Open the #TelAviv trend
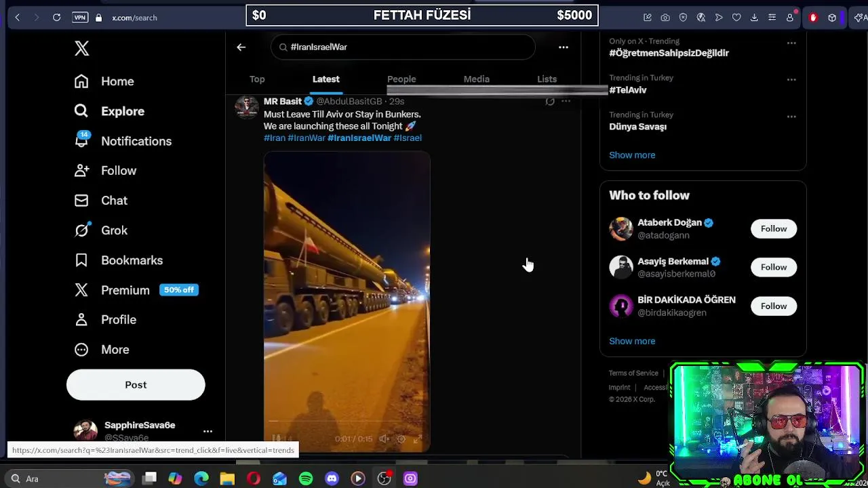The image size is (868, 488). click(x=628, y=90)
